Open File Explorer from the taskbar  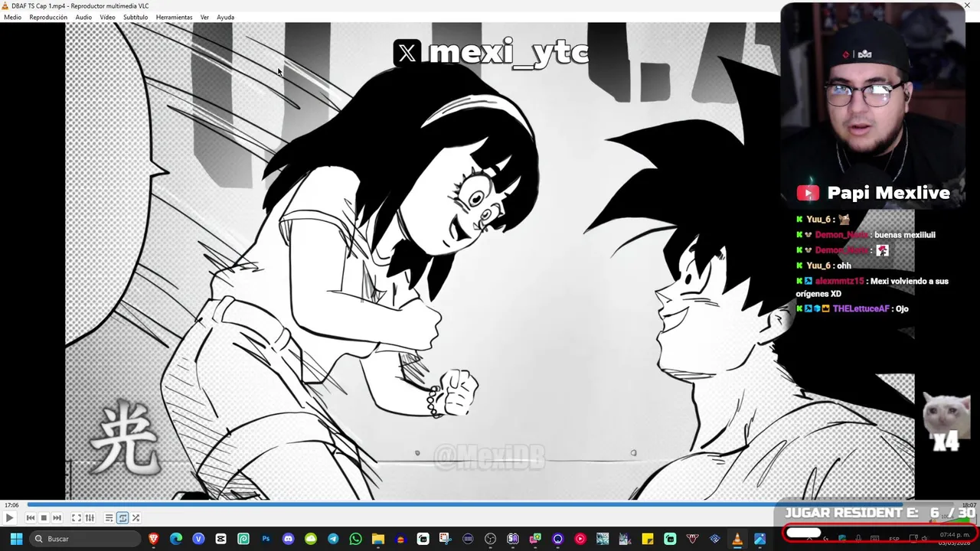(377, 539)
